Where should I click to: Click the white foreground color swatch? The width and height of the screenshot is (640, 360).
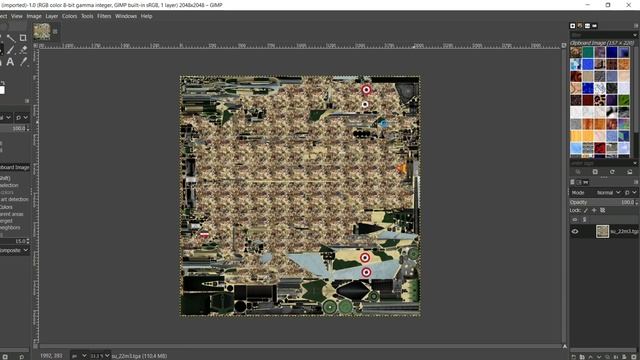(2, 90)
